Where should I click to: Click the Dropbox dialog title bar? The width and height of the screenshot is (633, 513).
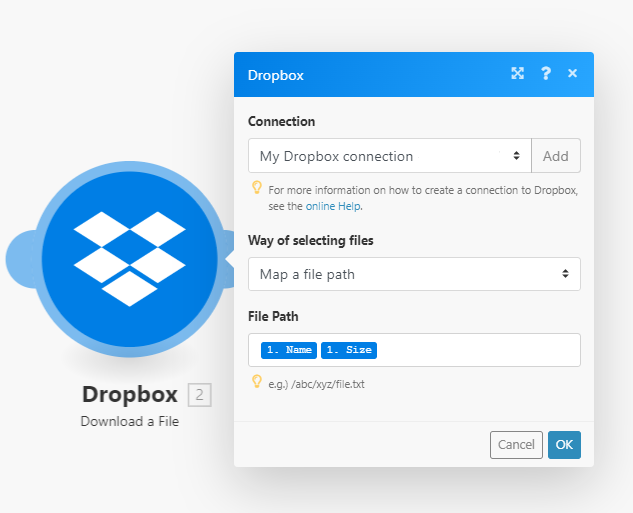(x=380, y=74)
